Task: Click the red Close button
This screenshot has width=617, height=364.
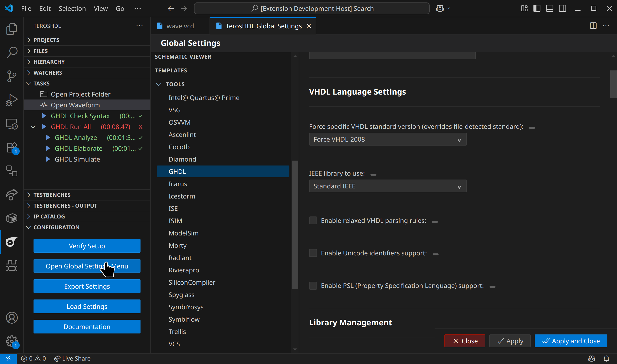Action: click(465, 341)
